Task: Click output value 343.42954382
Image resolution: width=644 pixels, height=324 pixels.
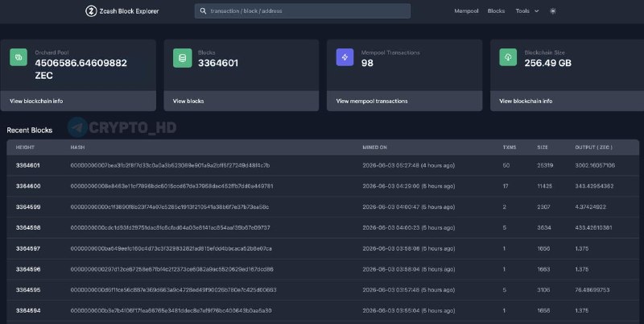Action: (594, 186)
